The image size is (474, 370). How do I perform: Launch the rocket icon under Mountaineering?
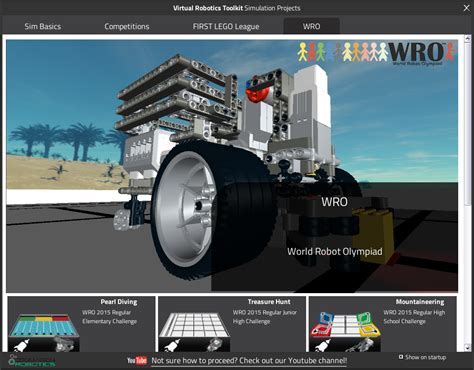click(323, 345)
